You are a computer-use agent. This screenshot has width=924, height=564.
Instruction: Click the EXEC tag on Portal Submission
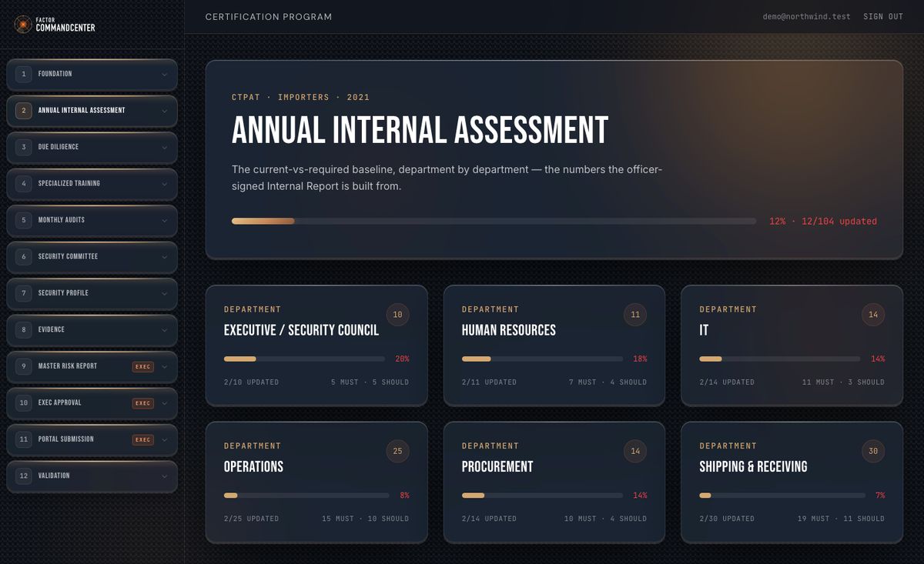143,440
